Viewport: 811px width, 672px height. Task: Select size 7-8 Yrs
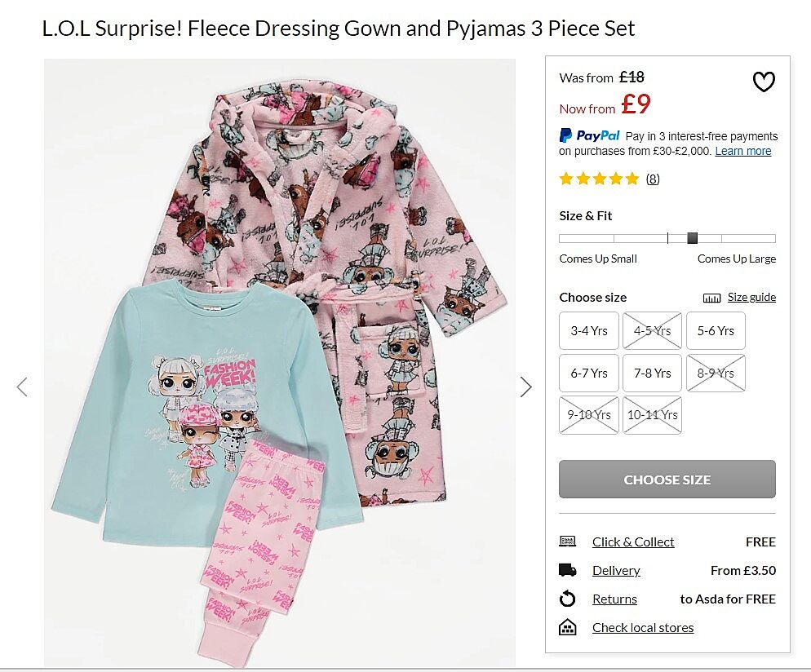tap(652, 373)
